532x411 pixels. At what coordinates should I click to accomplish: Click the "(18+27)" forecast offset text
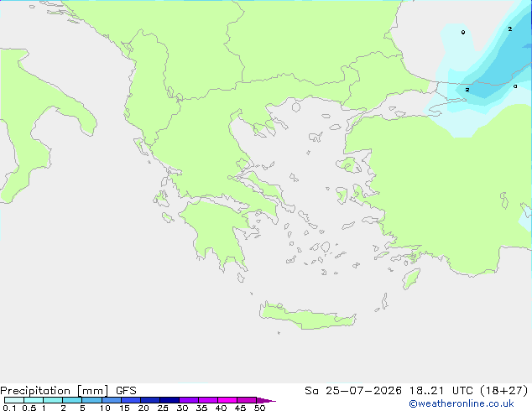pyautogui.click(x=504, y=391)
